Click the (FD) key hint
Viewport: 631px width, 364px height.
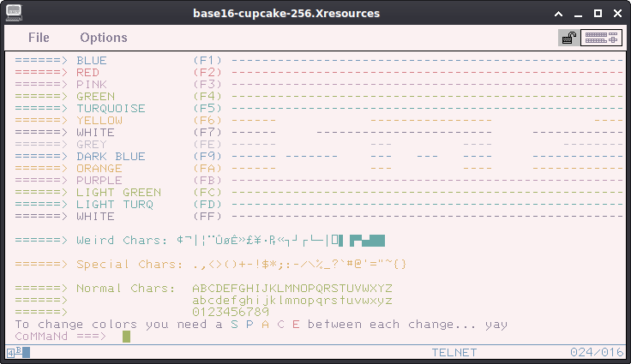coord(207,205)
